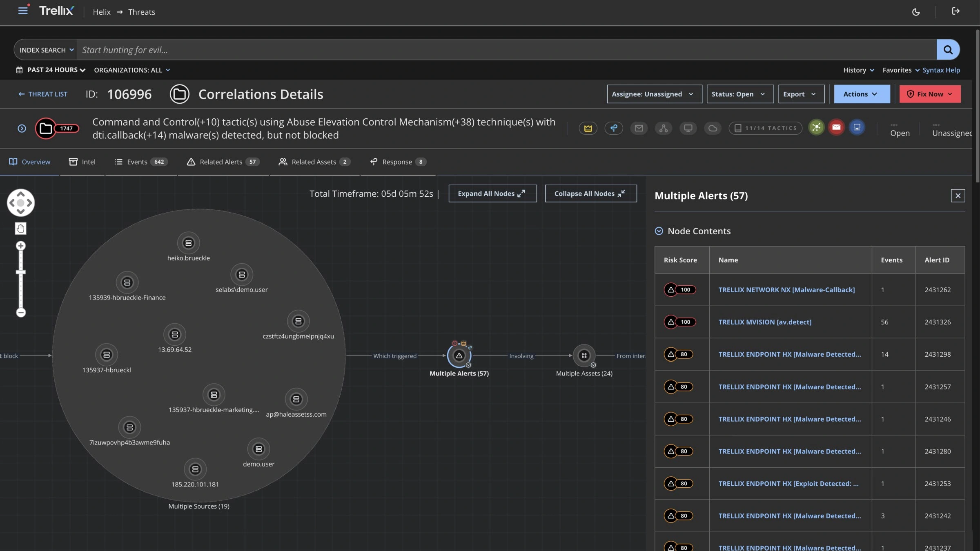
Task: Click the Fix Now button
Action: pos(930,94)
